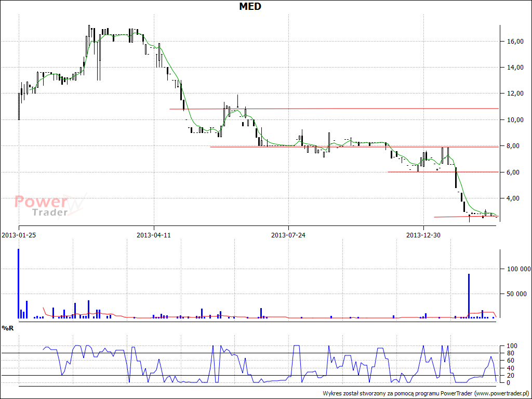The image size is (532, 399).
Task: Click the 4,00 price axis label
Action: coord(514,198)
